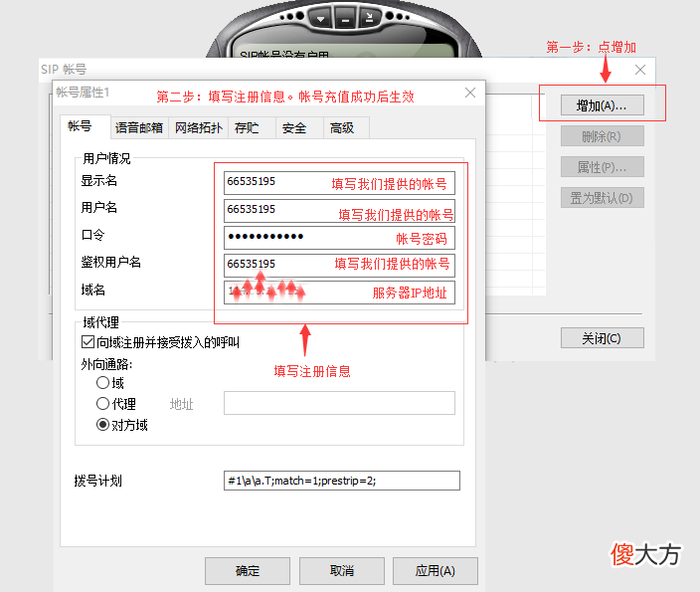This screenshot has height=592, width=700.
Task: Click the 增加(A)... button
Action: 603,105
